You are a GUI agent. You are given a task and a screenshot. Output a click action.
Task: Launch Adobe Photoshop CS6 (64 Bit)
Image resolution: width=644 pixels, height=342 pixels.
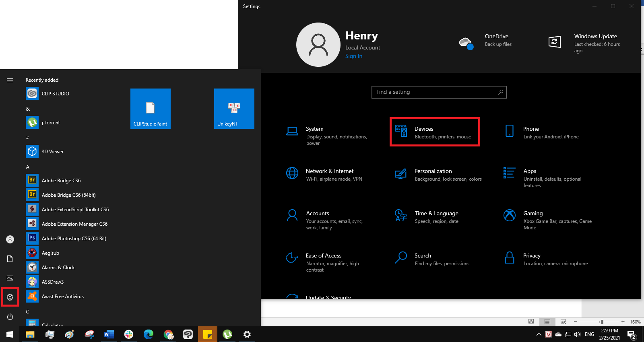pyautogui.click(x=74, y=238)
